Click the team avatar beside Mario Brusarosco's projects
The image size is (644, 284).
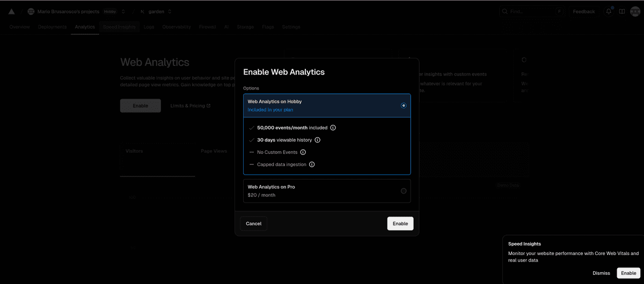click(x=31, y=11)
